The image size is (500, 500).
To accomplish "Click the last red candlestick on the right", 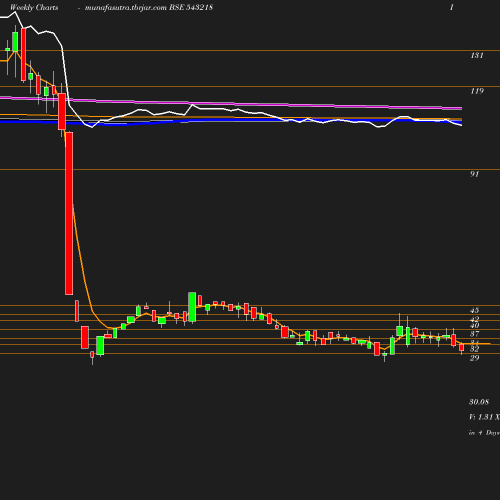I will pyautogui.click(x=462, y=348).
